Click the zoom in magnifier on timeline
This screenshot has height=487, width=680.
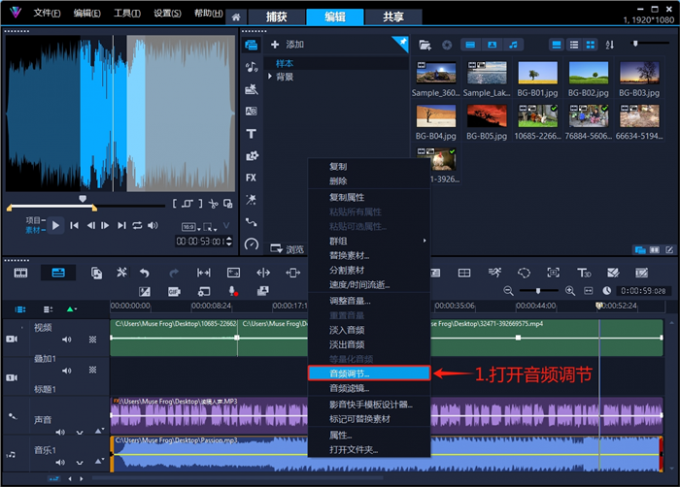[x=570, y=291]
